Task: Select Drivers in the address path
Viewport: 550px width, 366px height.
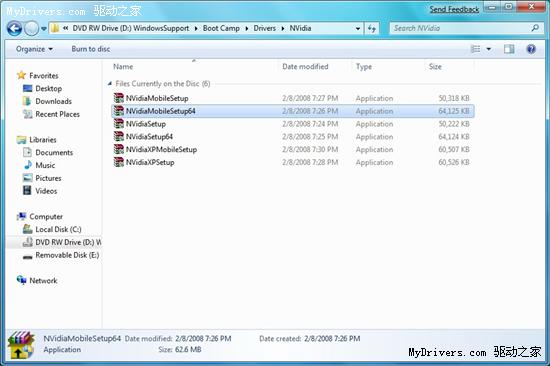Action: pyautogui.click(x=264, y=28)
